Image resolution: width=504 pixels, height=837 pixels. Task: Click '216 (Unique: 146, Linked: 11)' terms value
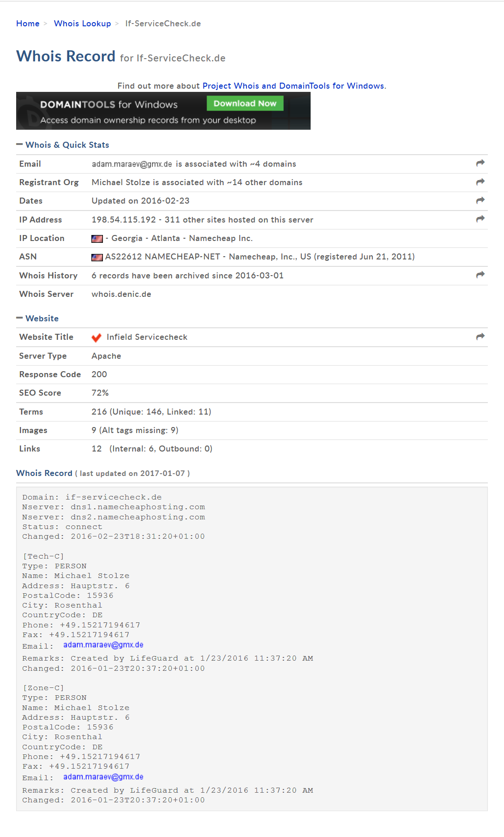151,412
